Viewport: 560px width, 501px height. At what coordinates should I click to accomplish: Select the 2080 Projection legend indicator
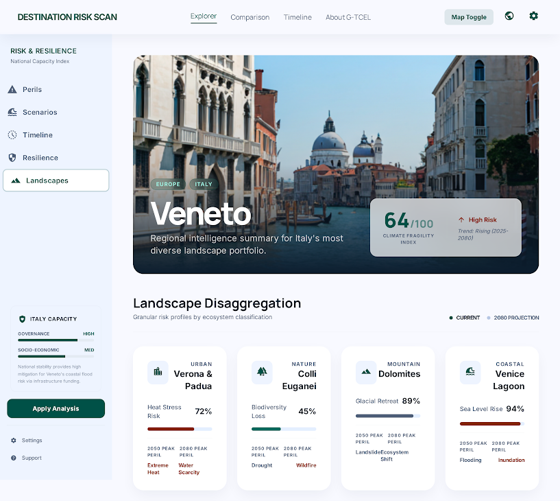pos(489,317)
